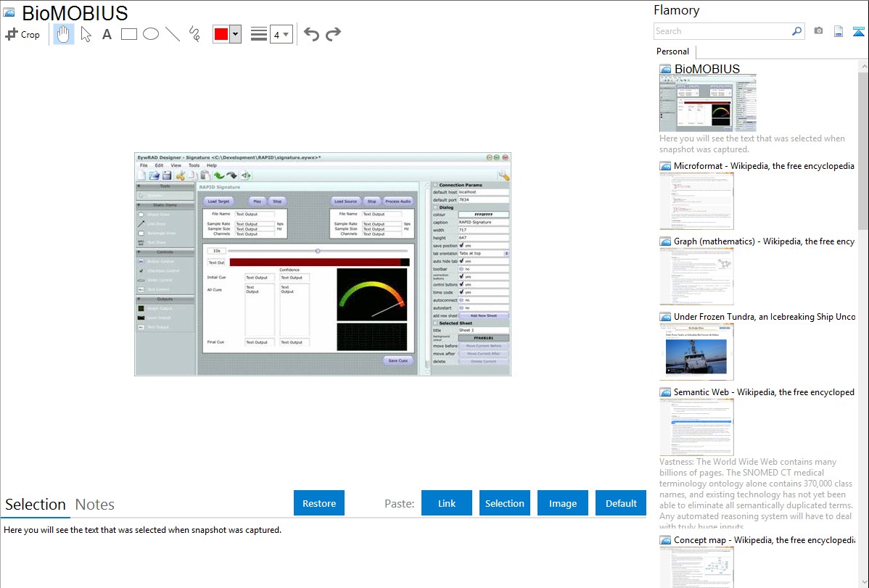Click the 'Microformat - Wikipedia' snapshot title
Screen dimensions: 869x588
[764, 166]
